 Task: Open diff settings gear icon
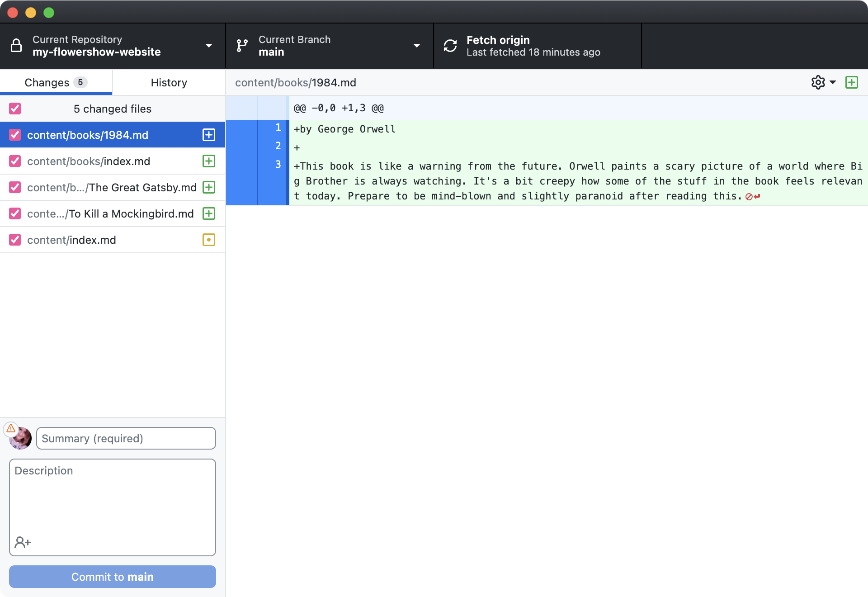coord(818,82)
